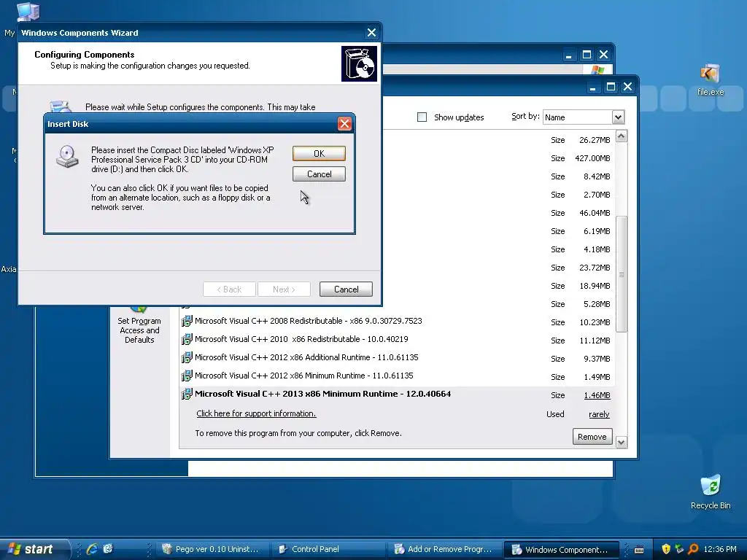Click the keyboard icon in taskbar
Viewport: 747px width, 560px height.
pyautogui.click(x=639, y=550)
